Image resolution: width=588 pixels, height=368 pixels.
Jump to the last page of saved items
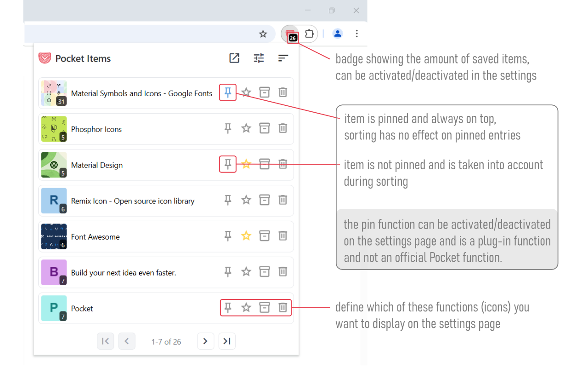click(x=226, y=341)
